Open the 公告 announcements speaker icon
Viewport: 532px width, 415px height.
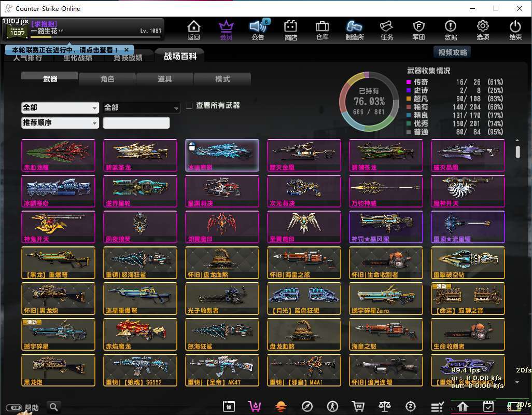pos(258,29)
